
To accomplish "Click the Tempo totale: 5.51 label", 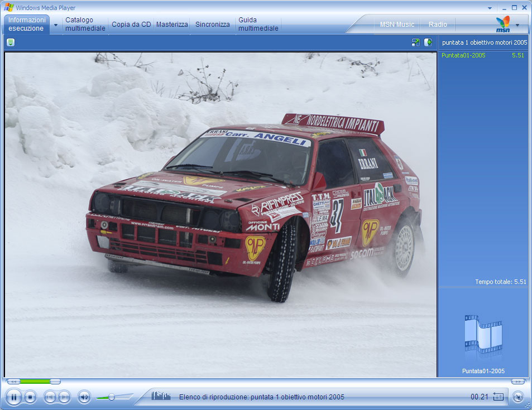I will coord(500,282).
